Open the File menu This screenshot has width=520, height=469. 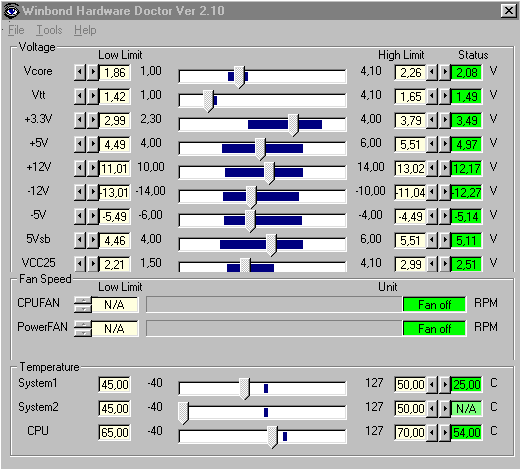tap(16, 30)
